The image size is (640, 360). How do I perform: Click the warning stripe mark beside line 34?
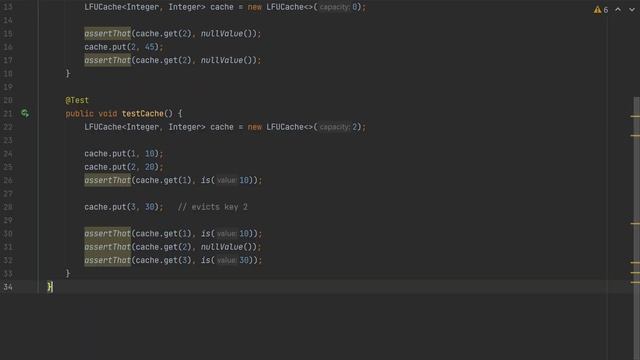635,282
